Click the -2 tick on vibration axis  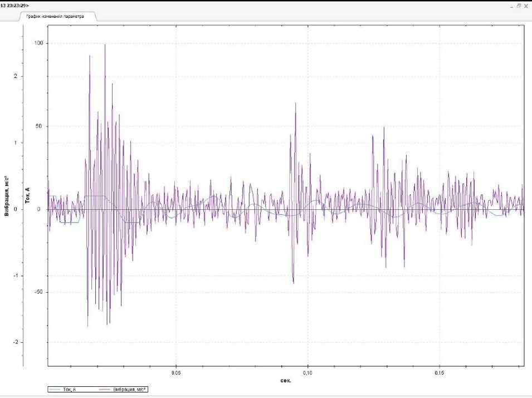click(14, 342)
